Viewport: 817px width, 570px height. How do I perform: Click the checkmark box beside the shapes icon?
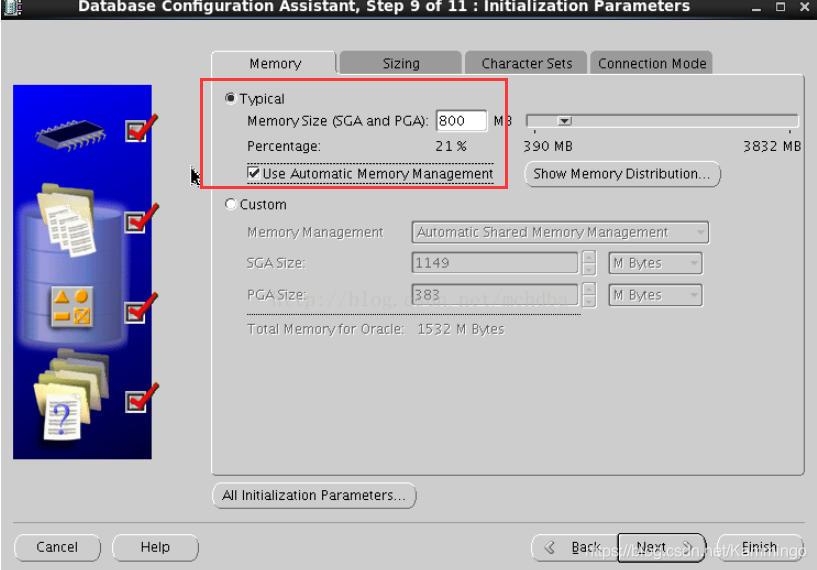pyautogui.click(x=135, y=313)
